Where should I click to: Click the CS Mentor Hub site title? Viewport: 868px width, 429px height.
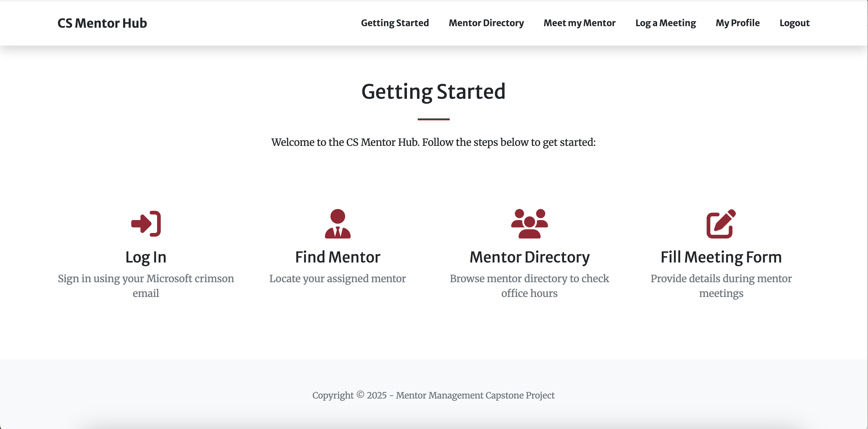(x=102, y=22)
